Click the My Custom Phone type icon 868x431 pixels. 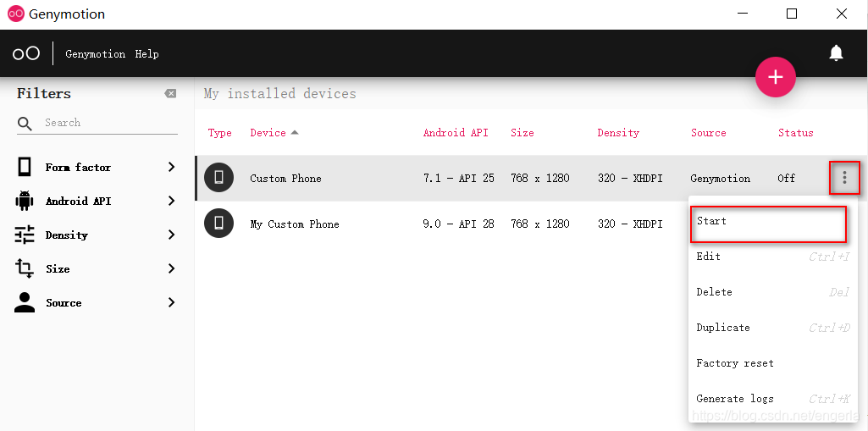coord(218,223)
